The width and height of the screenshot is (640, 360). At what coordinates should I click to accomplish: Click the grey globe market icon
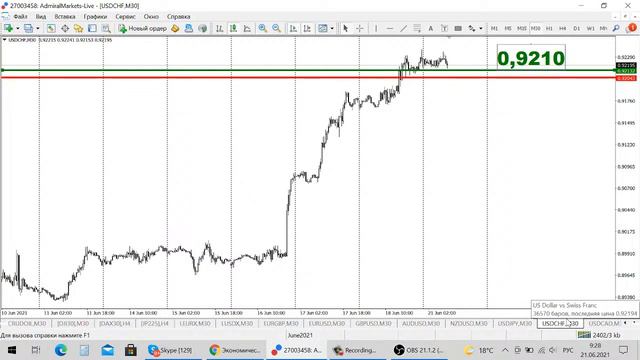pyautogui.click(x=202, y=28)
